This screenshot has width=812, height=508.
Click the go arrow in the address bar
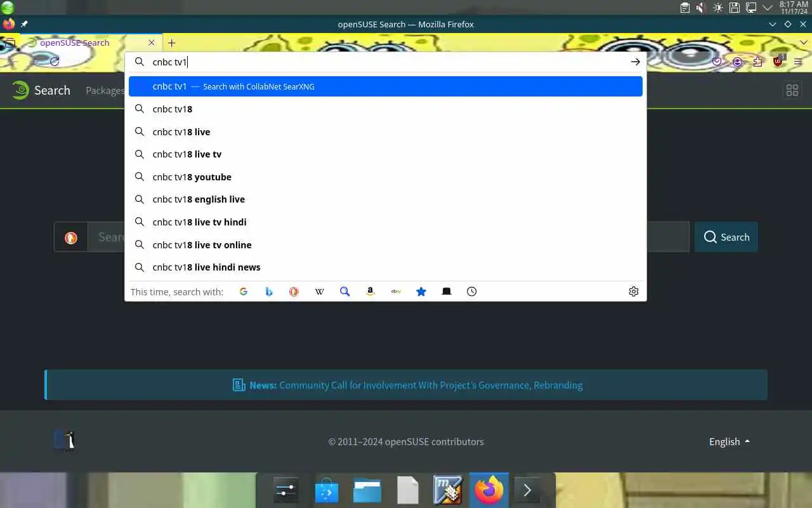[635, 62]
